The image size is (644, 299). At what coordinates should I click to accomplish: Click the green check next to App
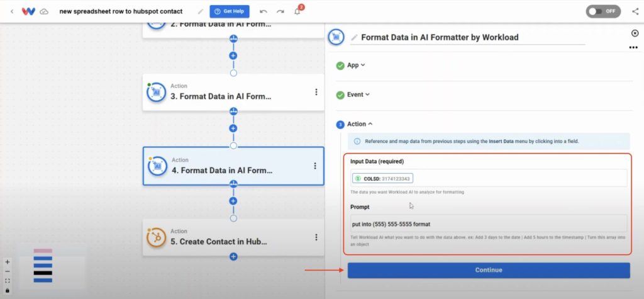[x=340, y=65]
